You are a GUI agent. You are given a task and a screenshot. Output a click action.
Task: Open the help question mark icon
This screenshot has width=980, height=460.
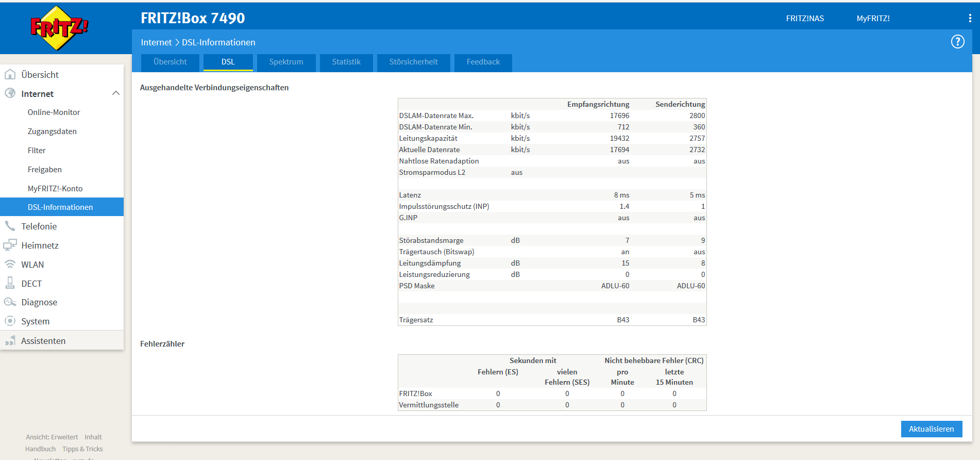point(957,42)
